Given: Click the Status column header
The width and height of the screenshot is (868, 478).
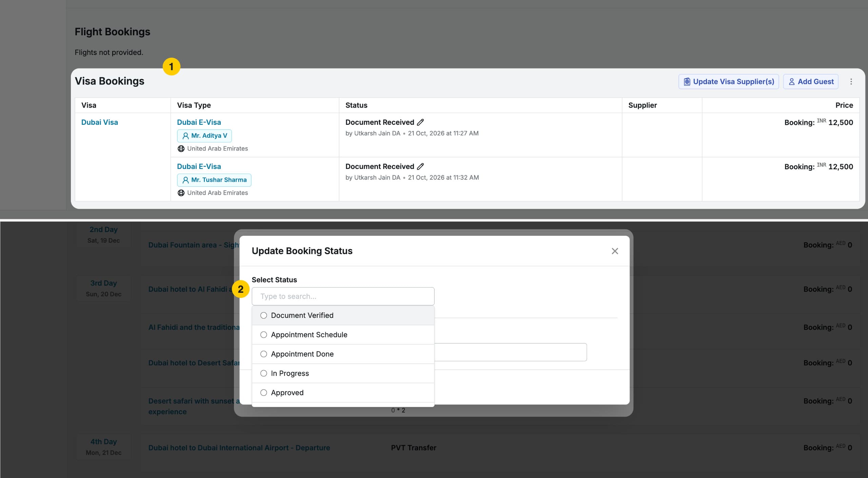Looking at the screenshot, I should click(x=356, y=105).
